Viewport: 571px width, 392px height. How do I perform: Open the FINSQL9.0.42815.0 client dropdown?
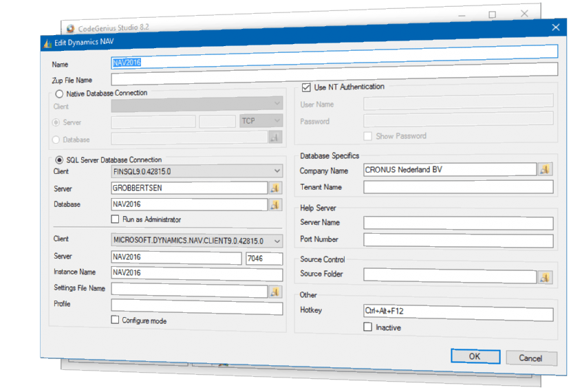(197, 171)
